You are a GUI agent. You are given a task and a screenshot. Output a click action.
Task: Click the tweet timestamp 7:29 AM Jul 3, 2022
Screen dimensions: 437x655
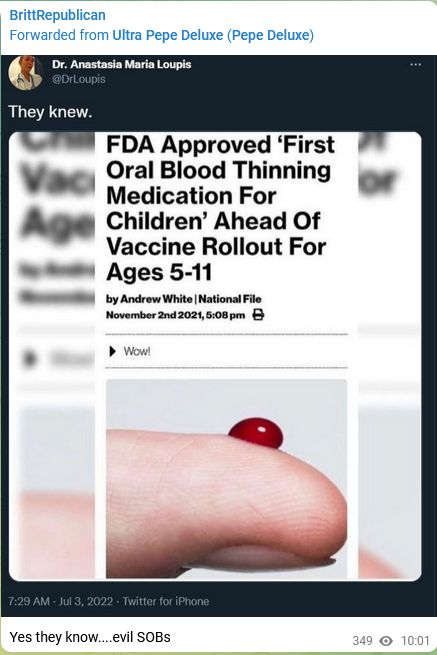click(x=61, y=601)
